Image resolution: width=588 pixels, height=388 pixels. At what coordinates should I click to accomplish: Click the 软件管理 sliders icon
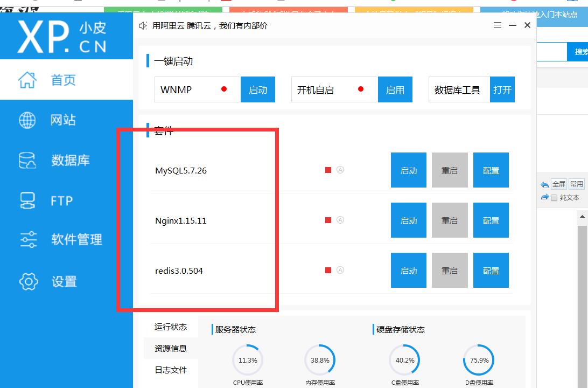27,239
